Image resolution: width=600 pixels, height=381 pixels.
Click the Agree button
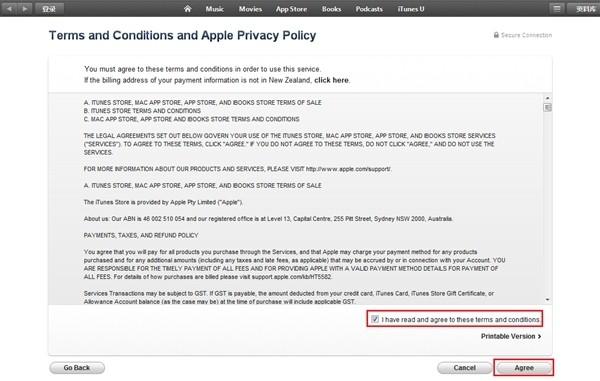coord(524,368)
